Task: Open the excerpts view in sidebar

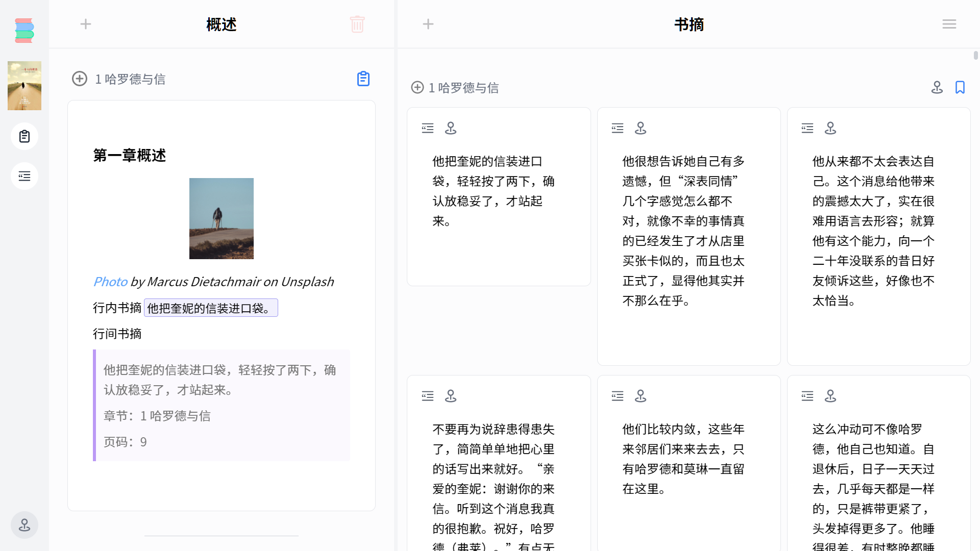Action: (x=24, y=176)
